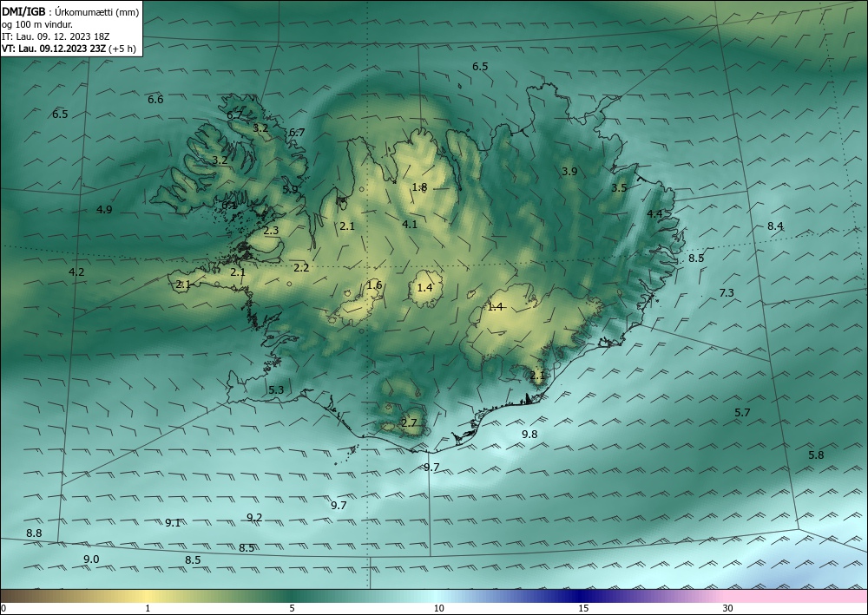Click the 7.3 value on the map

pyautogui.click(x=727, y=293)
